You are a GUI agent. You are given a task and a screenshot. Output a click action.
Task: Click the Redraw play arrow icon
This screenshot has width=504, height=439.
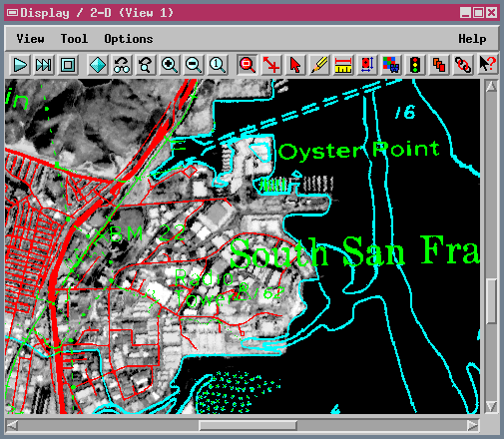point(20,65)
